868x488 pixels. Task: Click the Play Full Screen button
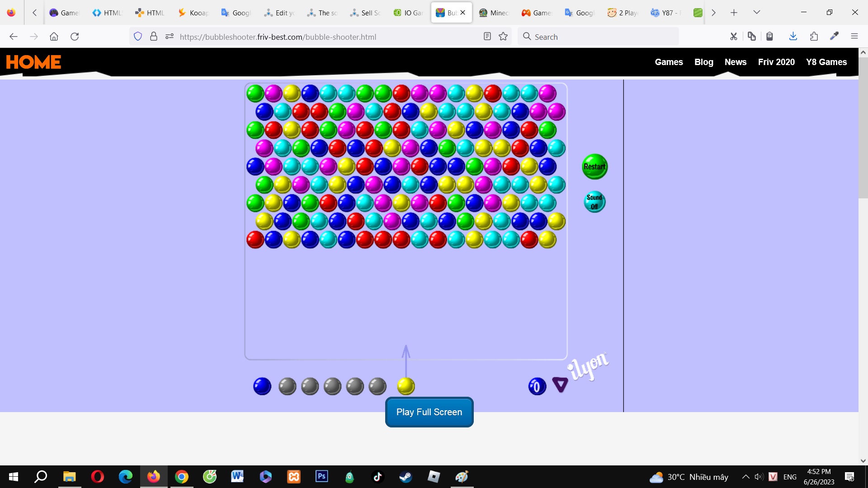429,412
